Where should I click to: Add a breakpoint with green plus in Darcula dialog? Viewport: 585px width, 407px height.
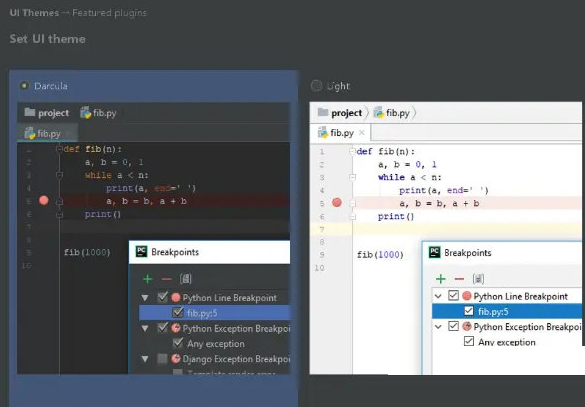(x=148, y=279)
